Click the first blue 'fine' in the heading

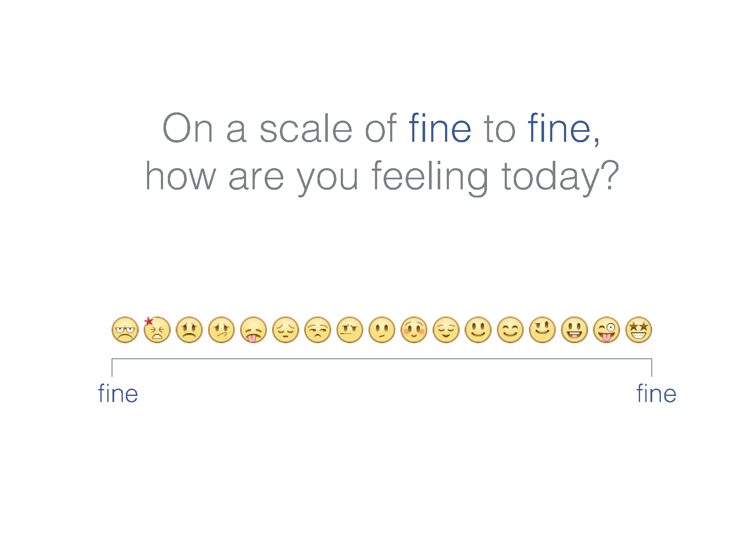(439, 128)
